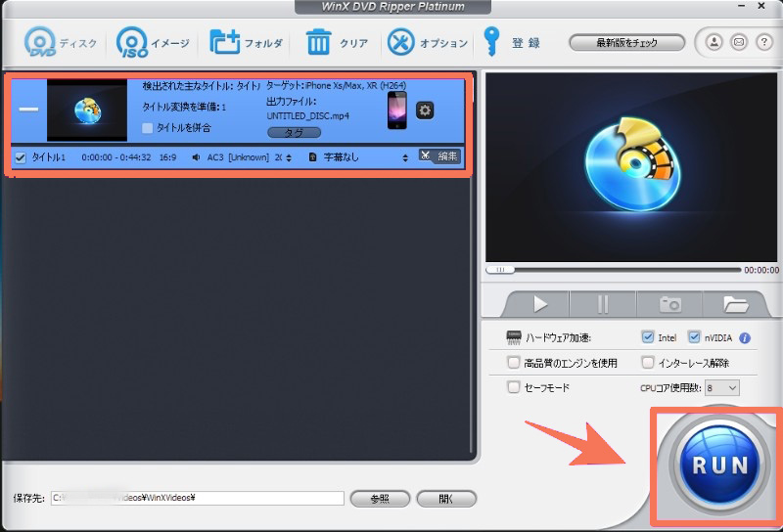Minimize the WinX DVD Ripper window
The image size is (783, 532).
pos(742,6)
